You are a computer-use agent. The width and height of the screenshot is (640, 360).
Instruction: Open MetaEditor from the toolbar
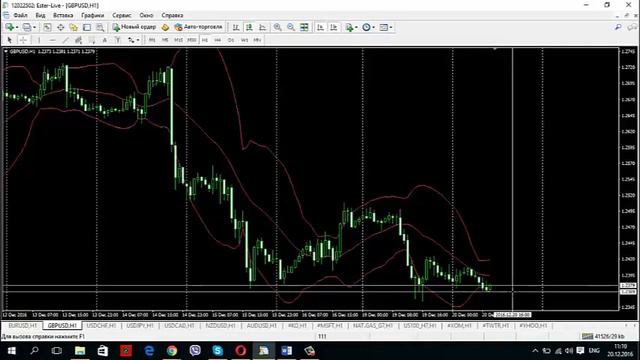point(165,27)
